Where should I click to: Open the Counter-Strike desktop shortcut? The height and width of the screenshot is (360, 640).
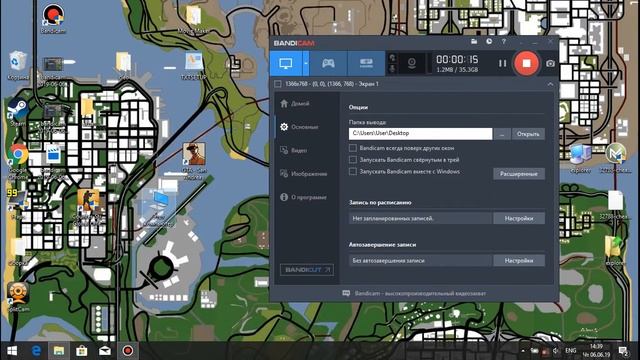click(88, 207)
